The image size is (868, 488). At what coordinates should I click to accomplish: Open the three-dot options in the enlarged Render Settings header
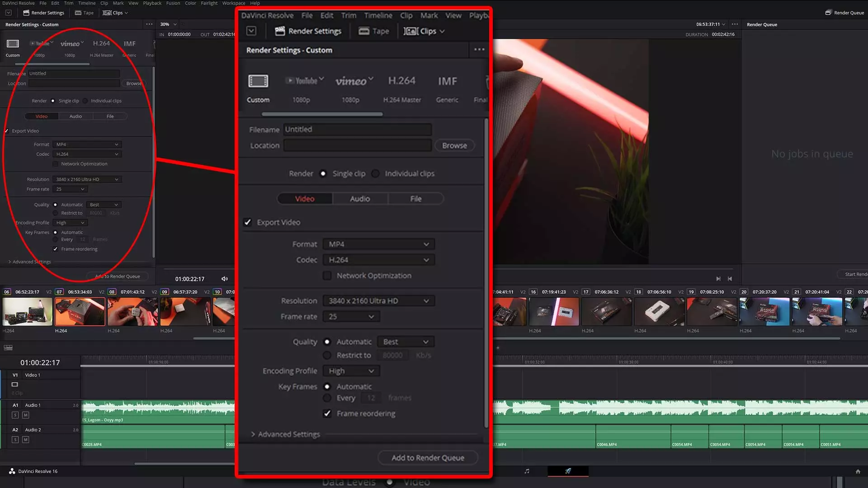pos(479,50)
